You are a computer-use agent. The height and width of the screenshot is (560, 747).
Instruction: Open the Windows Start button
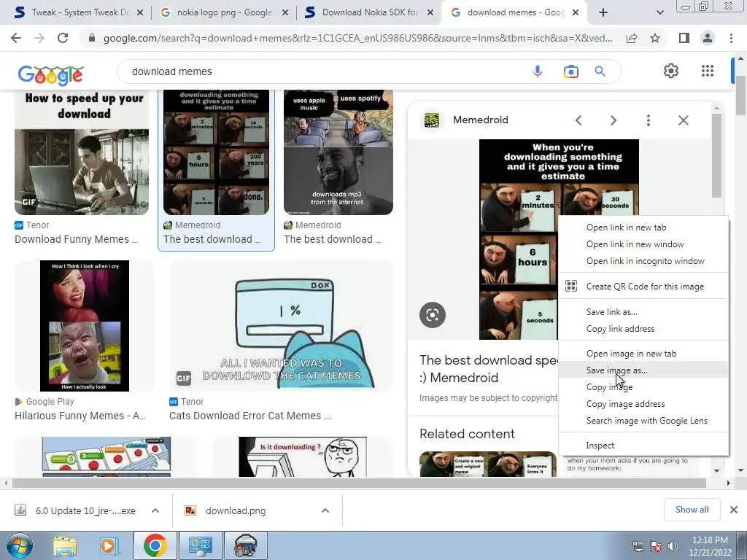[x=19, y=545]
